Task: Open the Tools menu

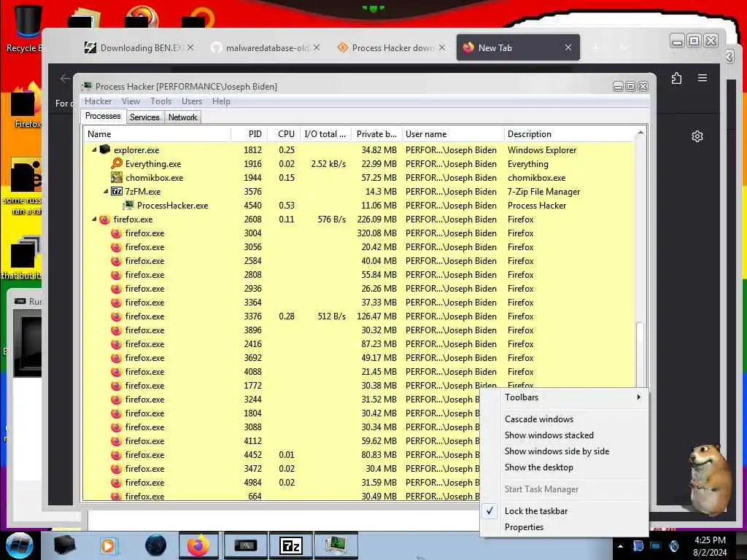Action: 160,101
